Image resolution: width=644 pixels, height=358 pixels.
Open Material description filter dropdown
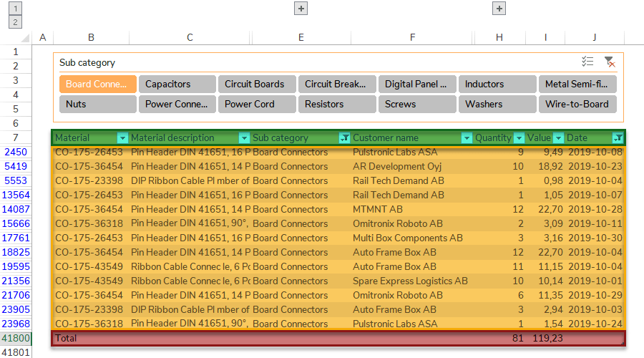click(x=244, y=137)
